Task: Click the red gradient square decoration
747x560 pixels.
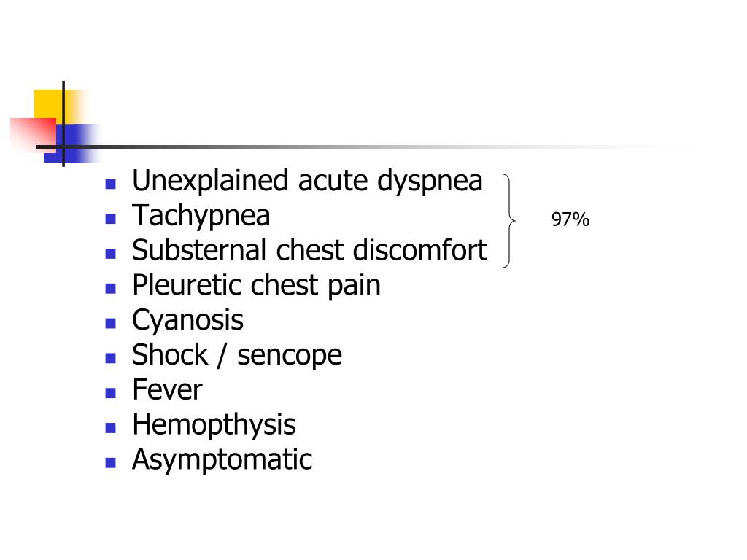Action: [34, 133]
